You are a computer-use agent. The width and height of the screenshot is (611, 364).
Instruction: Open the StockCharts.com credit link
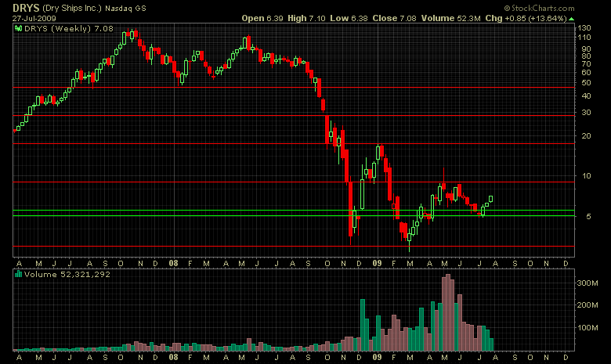tap(539, 8)
